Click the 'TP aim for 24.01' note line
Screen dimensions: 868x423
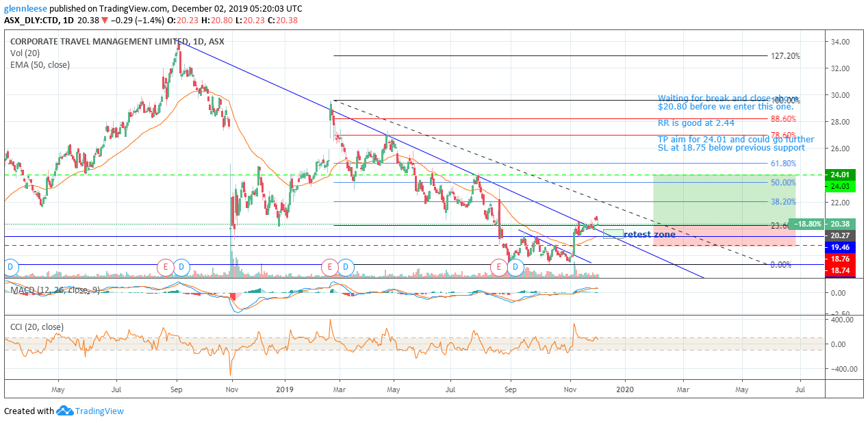(736, 140)
